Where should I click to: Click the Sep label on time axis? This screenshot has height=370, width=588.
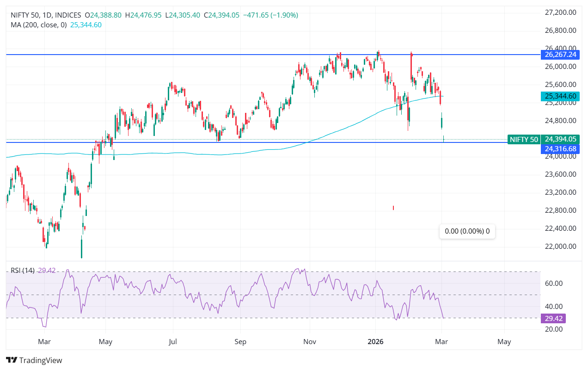click(x=240, y=342)
